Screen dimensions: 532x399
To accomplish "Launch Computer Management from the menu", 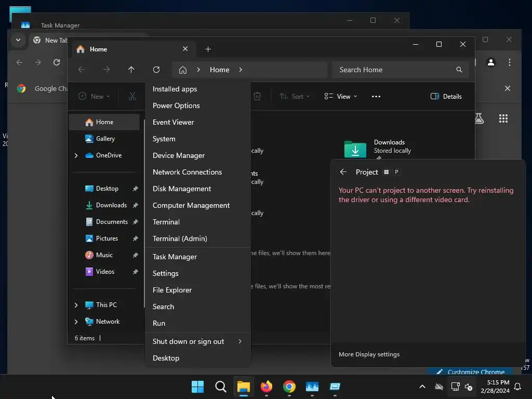I will tap(198, 205).
